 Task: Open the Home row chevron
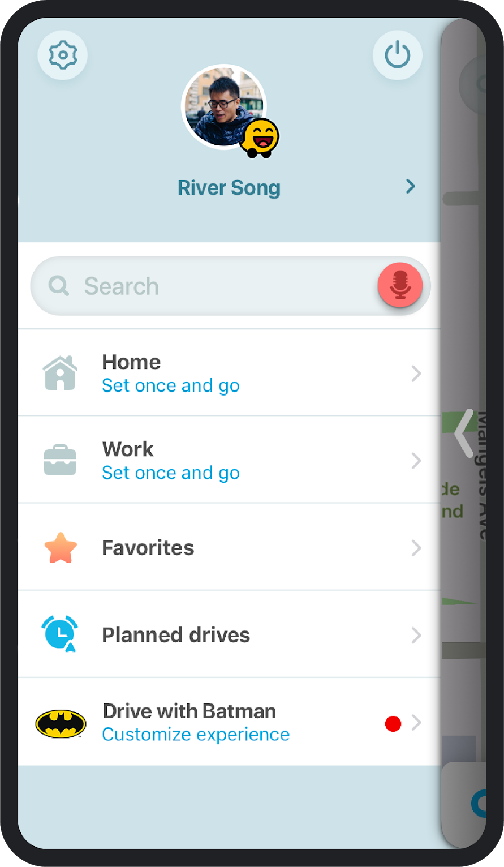[416, 374]
